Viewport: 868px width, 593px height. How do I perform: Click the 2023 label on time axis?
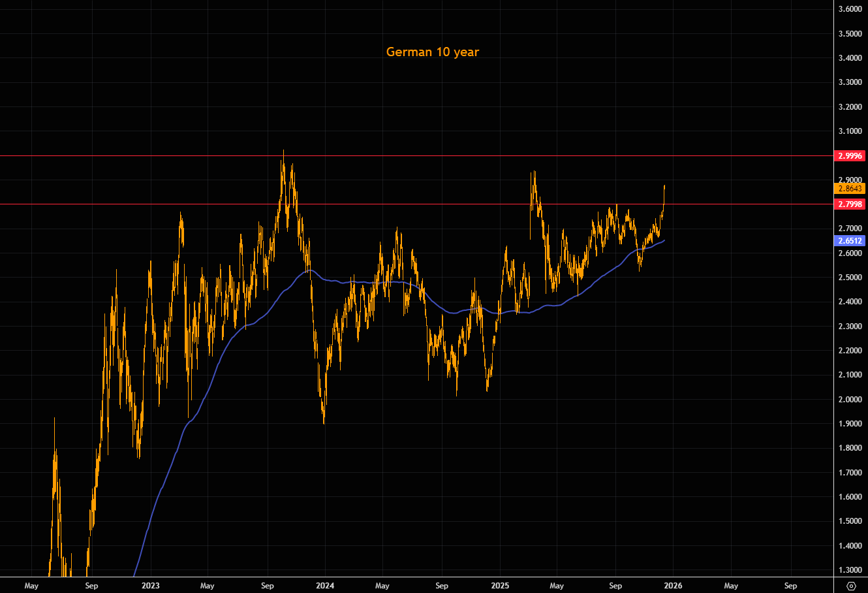[150, 586]
